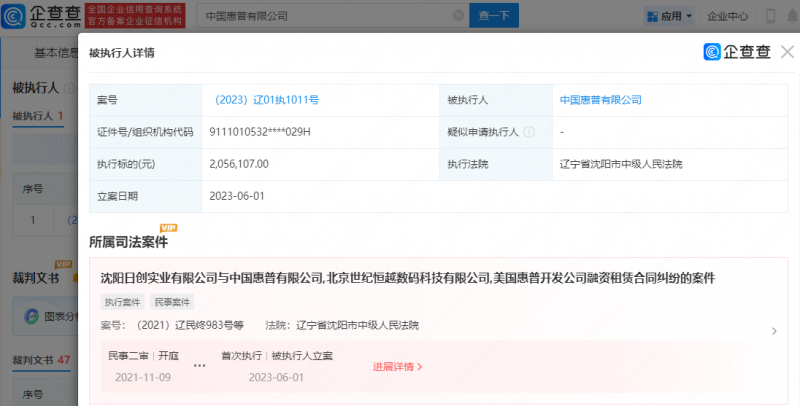Hit the 查一下 search button
The image size is (800, 406).
(x=494, y=16)
